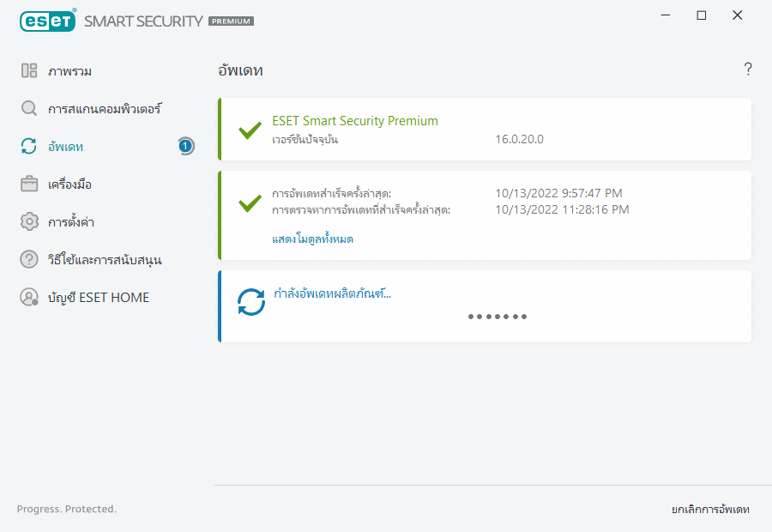Viewport: 772px width, 532px height.
Task: Click the ESET logo in the header
Action: pyautogui.click(x=47, y=21)
